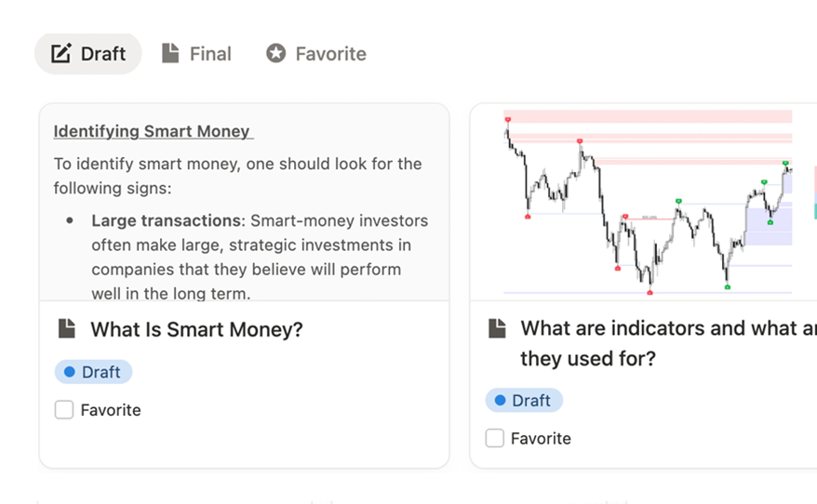Click page icon beside "What Is Smart Money?"

[x=66, y=329]
